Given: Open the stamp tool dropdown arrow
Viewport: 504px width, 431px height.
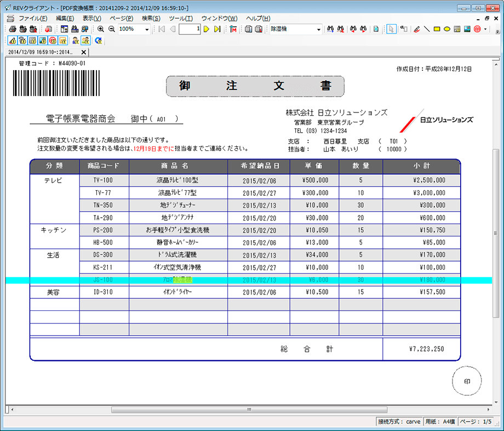Looking at the screenshot, I should [485, 29].
